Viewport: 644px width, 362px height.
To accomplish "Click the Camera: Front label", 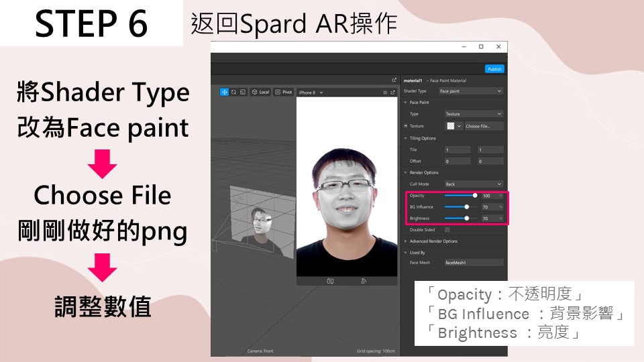I will click(x=260, y=351).
